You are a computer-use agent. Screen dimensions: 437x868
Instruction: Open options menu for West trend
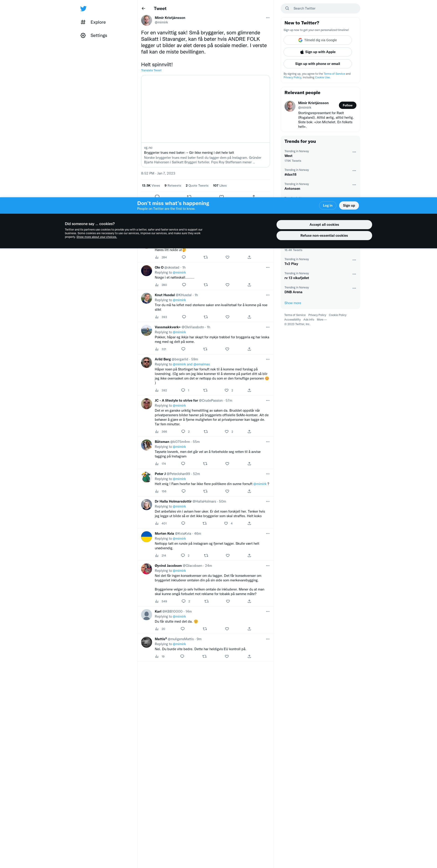coord(354,152)
